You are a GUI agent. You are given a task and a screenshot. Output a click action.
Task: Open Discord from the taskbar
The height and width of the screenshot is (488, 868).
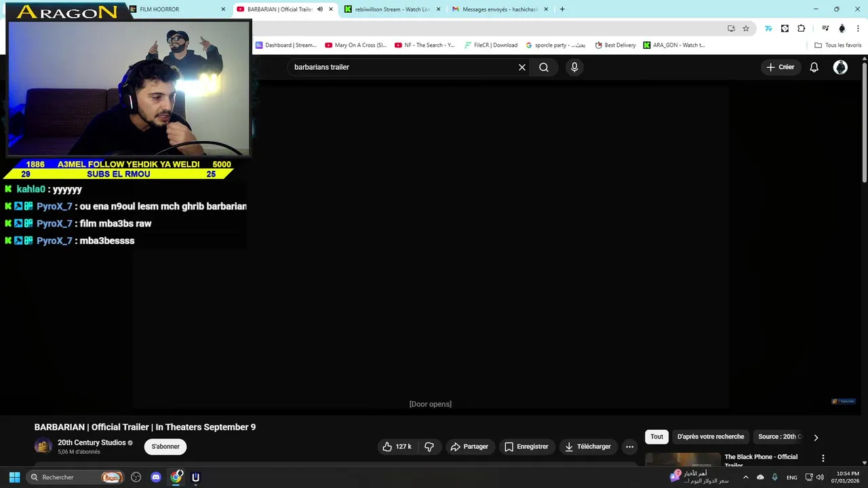pos(156,477)
